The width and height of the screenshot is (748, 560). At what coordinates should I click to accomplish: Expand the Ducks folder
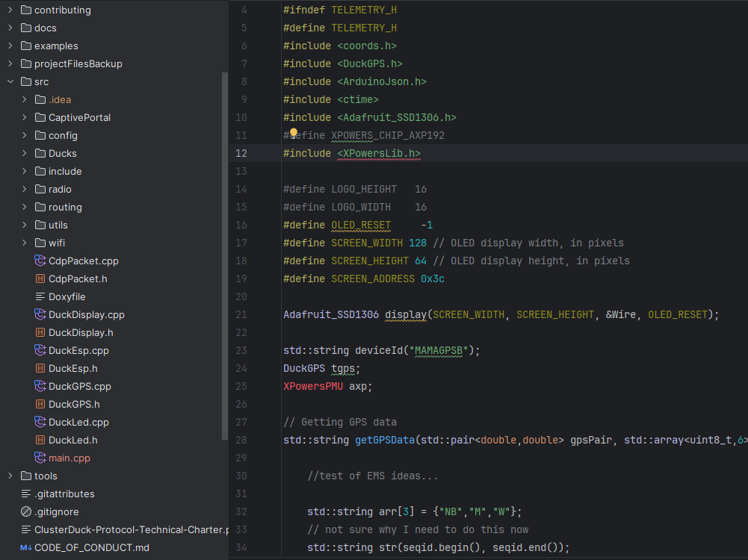click(25, 153)
